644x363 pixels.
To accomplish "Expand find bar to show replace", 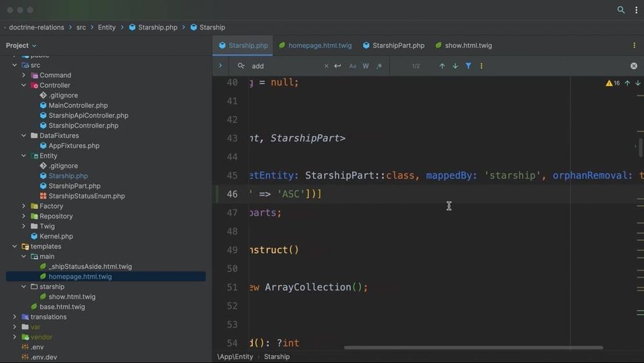I will coord(220,66).
